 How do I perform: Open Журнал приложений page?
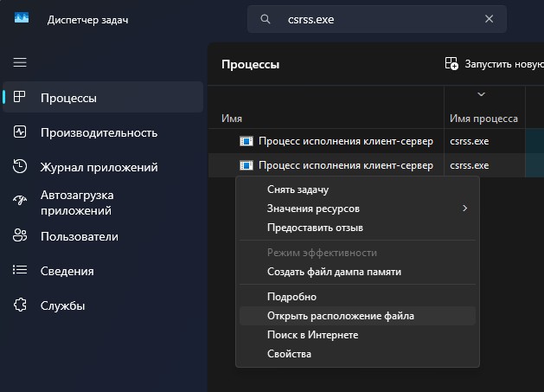click(x=103, y=167)
